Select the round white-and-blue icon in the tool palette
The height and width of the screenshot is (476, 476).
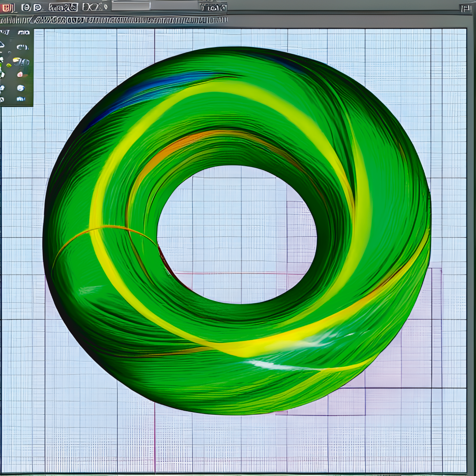point(21,88)
